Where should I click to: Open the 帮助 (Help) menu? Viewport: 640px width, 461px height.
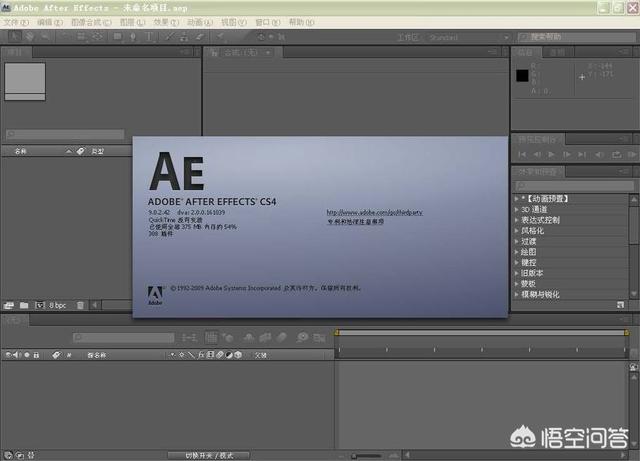pyautogui.click(x=301, y=22)
